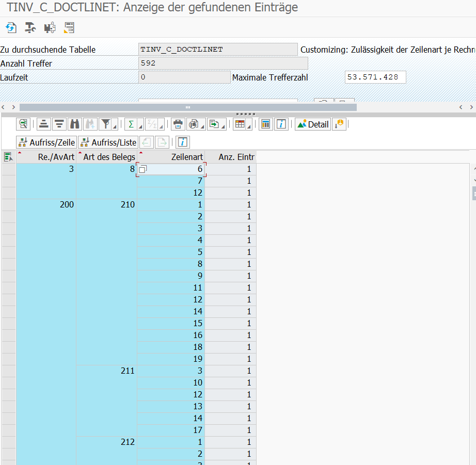Open the layout selection dropdown
This screenshot has width=476, height=465.
(x=249, y=125)
